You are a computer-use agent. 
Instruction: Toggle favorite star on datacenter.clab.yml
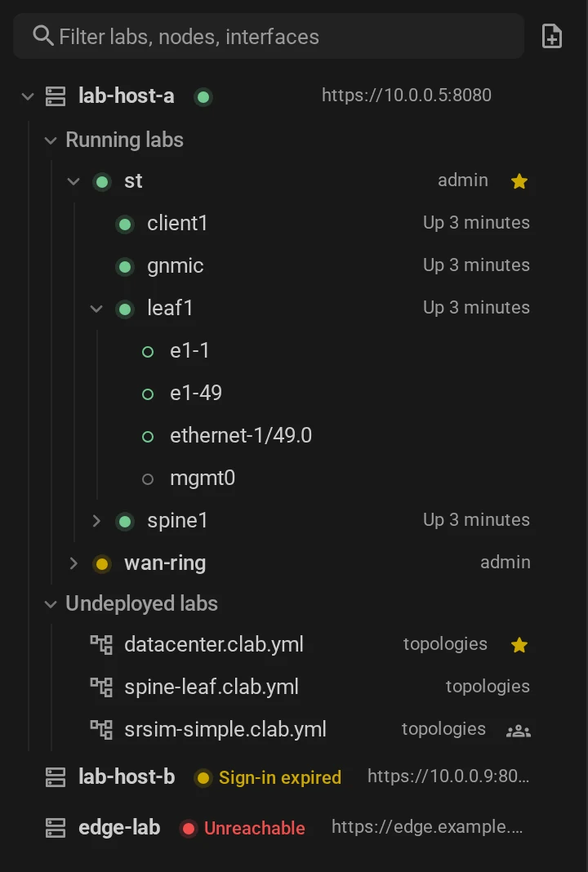519,645
